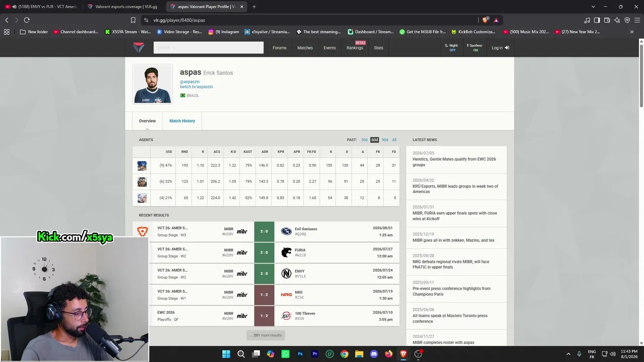The image size is (644, 362).
Task: Open the Instagram bookmark
Action: click(223, 32)
